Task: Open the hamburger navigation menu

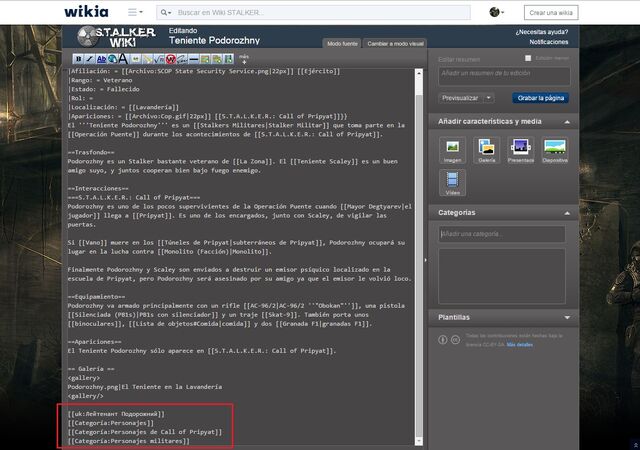Action: click(135, 12)
